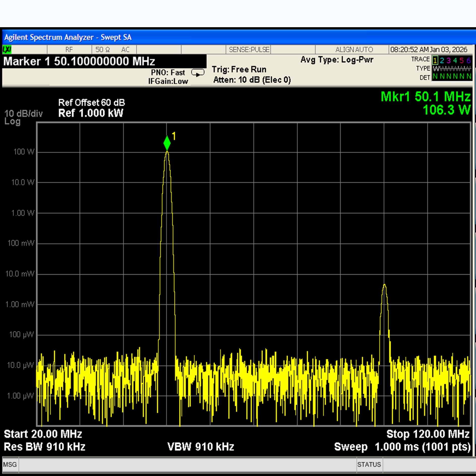Click VBW 910 kHz setting

coord(201,447)
